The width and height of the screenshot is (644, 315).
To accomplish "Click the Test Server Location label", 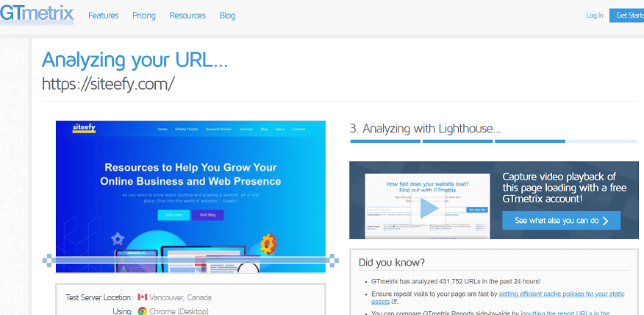I will (x=99, y=297).
